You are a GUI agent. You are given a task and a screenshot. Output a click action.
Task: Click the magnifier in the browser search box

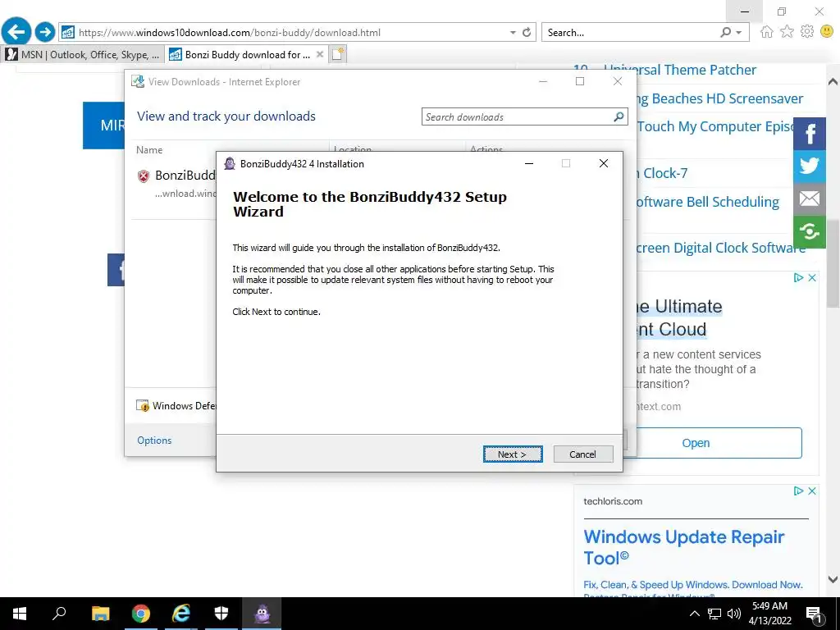725,32
